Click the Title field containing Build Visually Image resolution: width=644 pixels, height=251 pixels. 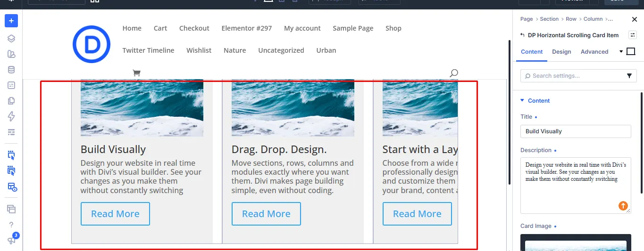tap(576, 131)
